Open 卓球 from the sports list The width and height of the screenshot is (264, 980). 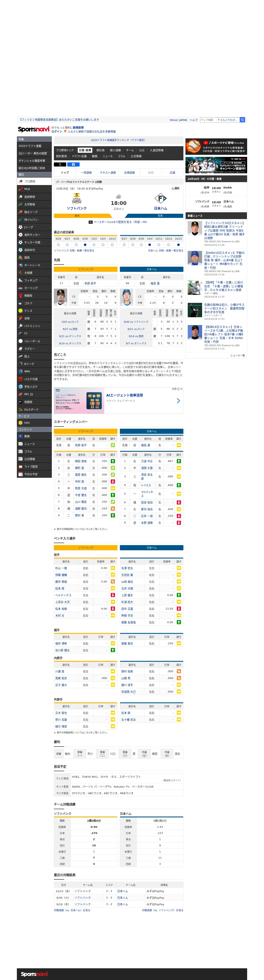[x=34, y=318]
